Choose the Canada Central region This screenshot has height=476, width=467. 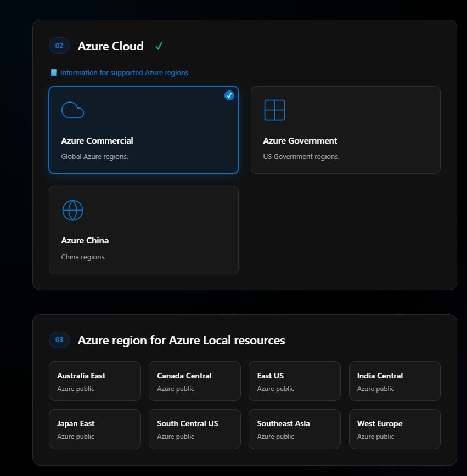[x=194, y=381]
